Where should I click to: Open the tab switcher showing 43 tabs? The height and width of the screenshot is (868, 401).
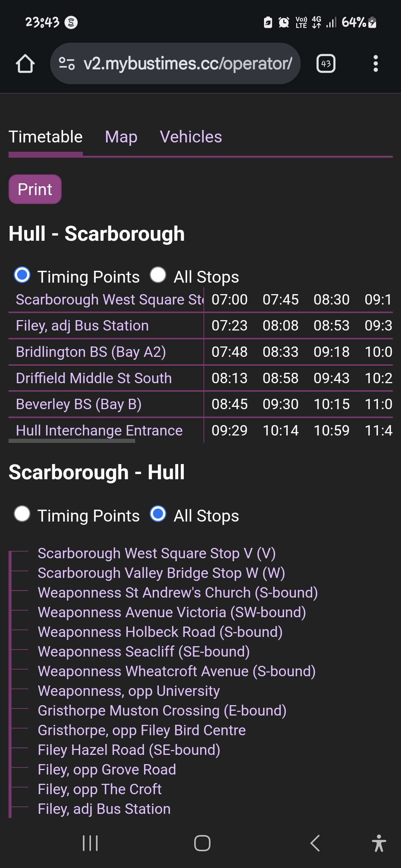[x=326, y=63]
